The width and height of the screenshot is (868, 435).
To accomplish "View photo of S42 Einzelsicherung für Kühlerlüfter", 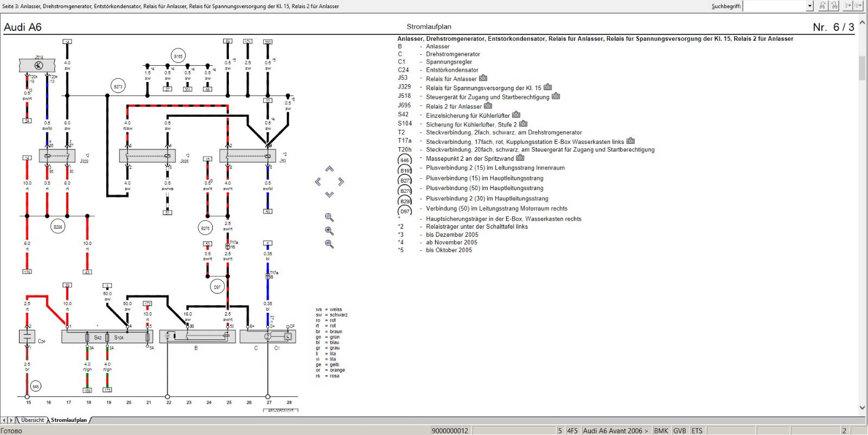I will coord(516,115).
